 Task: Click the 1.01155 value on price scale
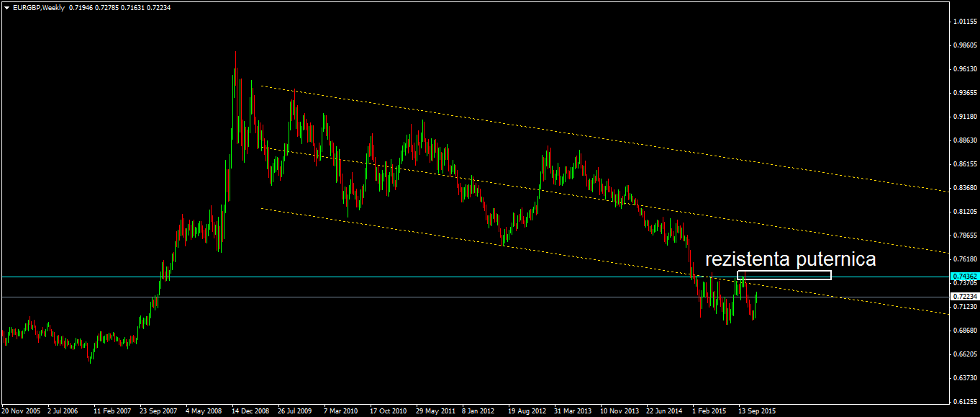965,22
